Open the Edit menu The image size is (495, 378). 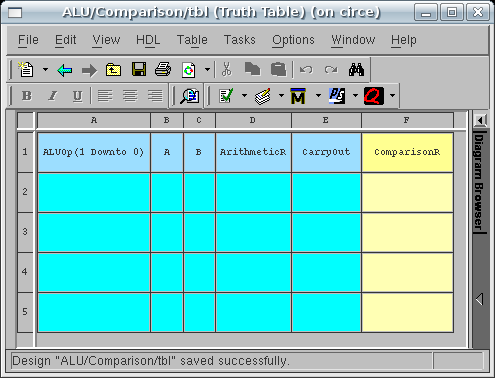pyautogui.click(x=66, y=40)
